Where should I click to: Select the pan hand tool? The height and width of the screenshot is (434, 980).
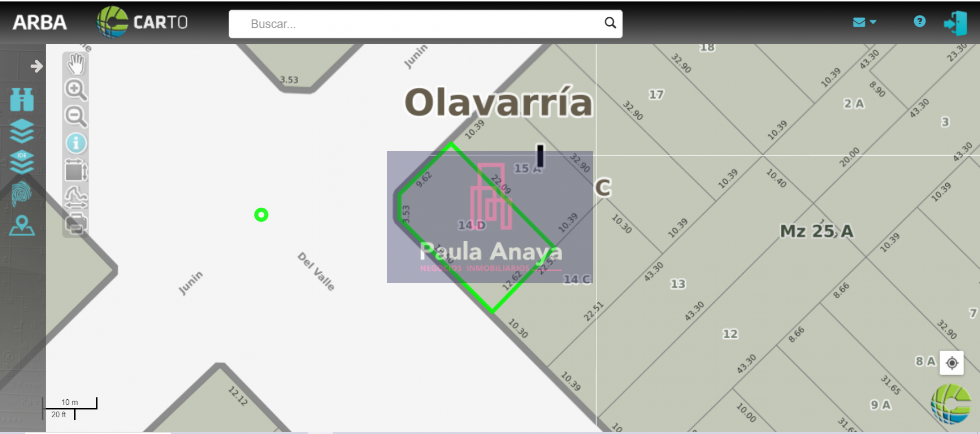(x=76, y=64)
